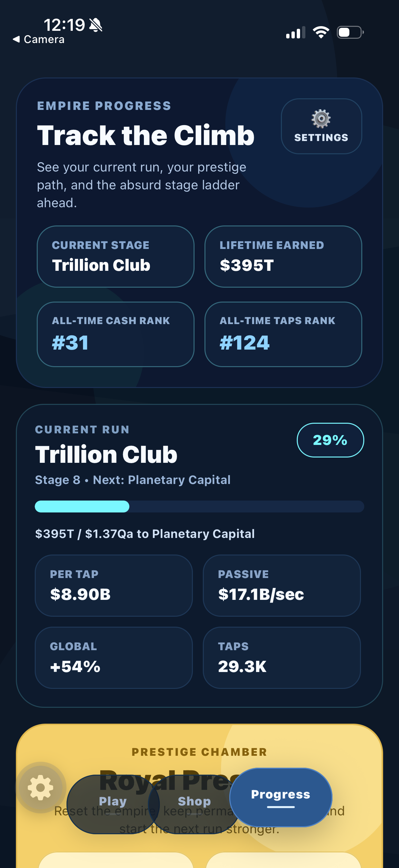Open Settings with the gear button

321,126
